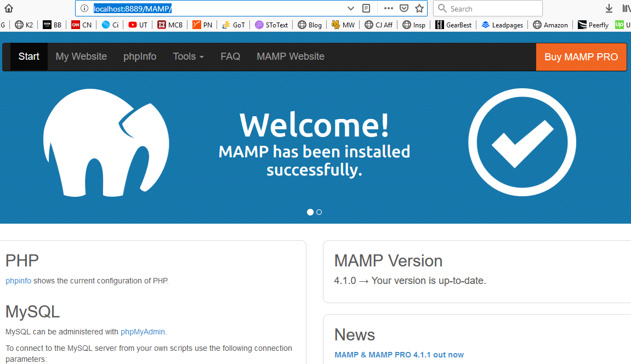This screenshot has width=631, height=364.
Task: Open the MCB bookmark
Action: coord(170,25)
